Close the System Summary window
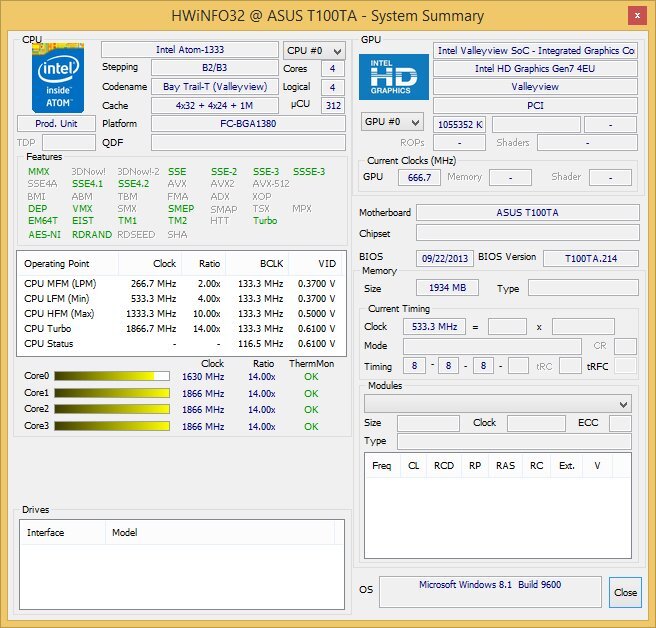This screenshot has height=628, width=656. [x=637, y=16]
